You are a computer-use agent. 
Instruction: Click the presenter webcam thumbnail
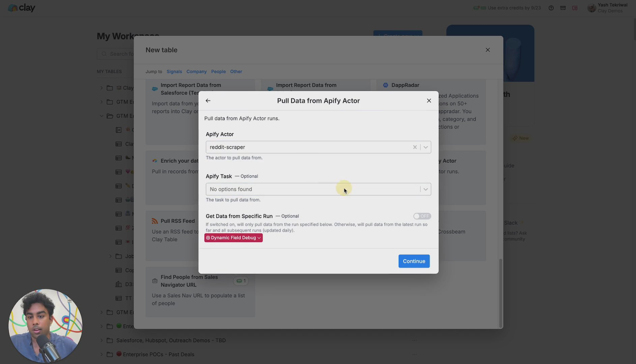45,325
